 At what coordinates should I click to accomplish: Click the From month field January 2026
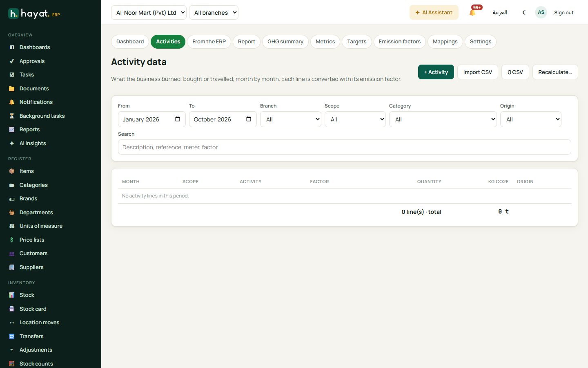pyautogui.click(x=152, y=119)
